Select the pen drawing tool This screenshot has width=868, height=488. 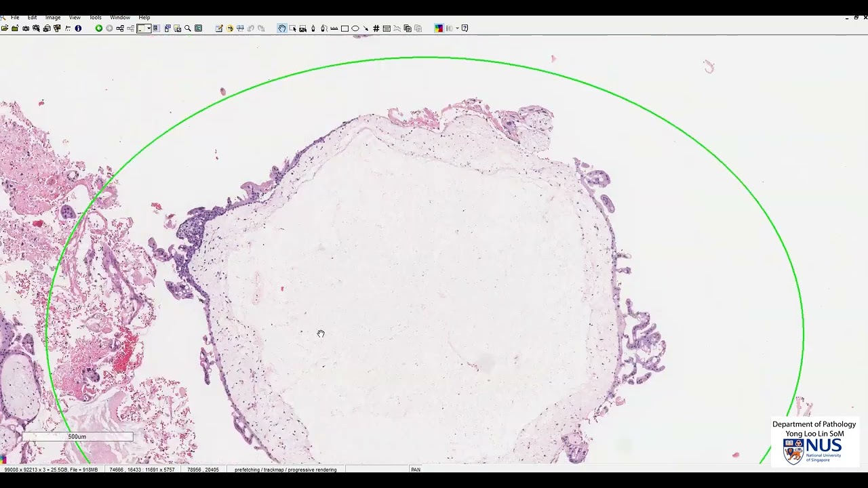click(313, 28)
